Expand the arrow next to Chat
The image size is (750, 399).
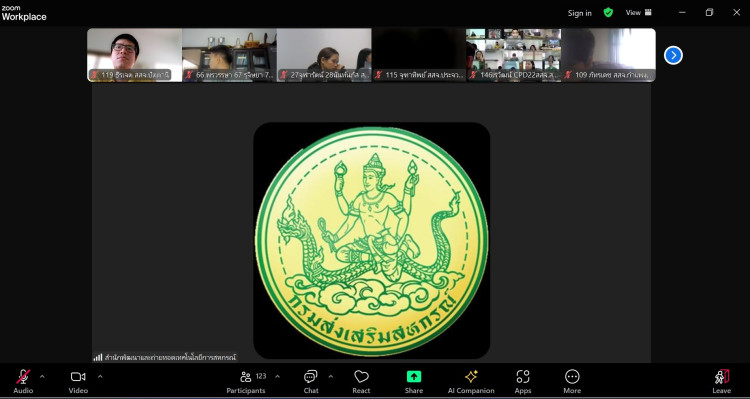click(331, 377)
